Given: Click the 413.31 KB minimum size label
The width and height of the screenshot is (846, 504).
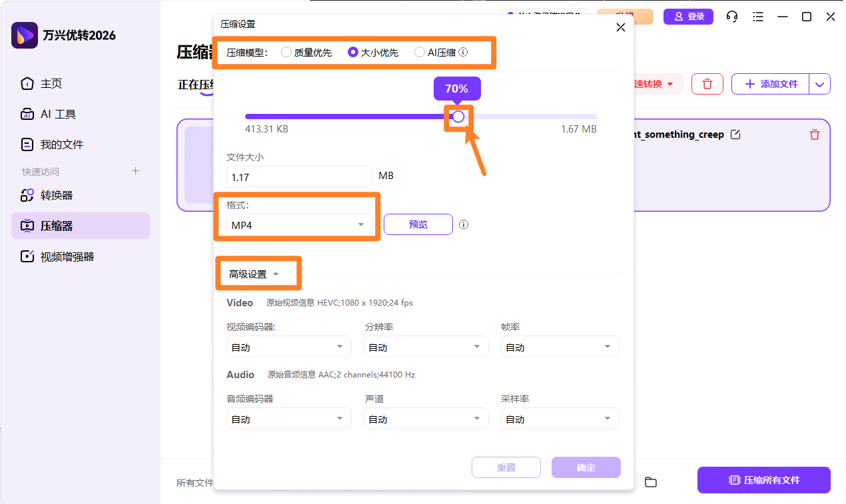Looking at the screenshot, I should [x=266, y=129].
